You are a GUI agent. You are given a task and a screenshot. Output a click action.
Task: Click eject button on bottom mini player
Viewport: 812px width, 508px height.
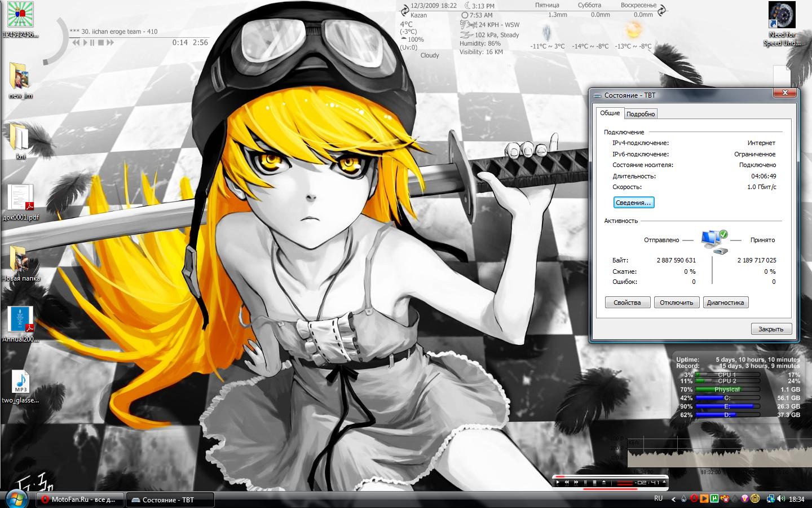coord(604,483)
